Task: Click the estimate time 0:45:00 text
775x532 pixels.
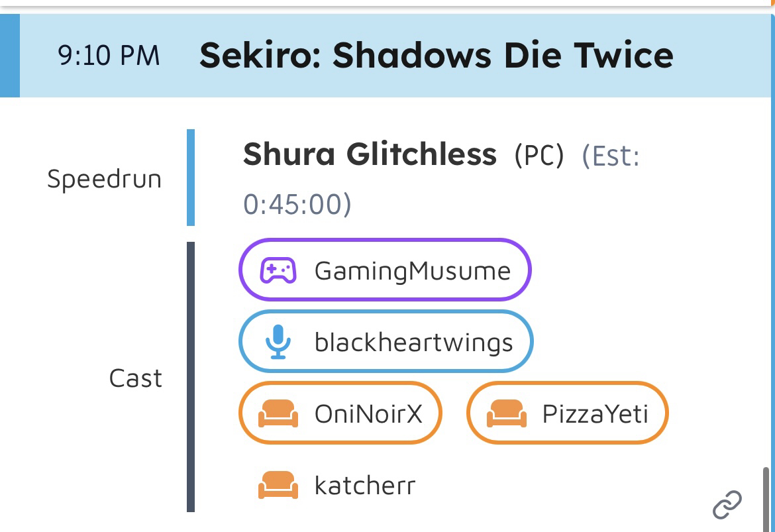Action: [297, 205]
